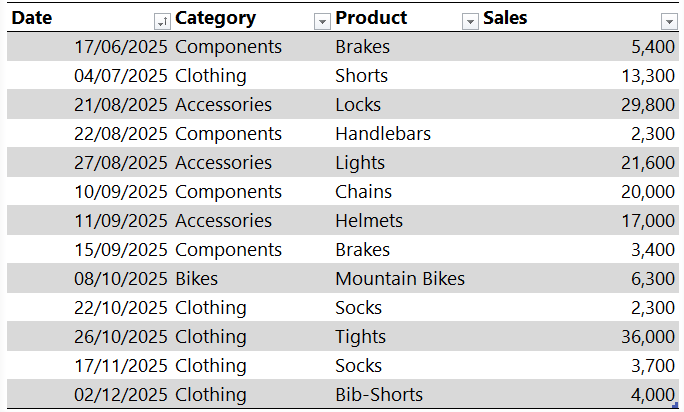
Task: Select the Tights product cell
Action: tap(360, 337)
